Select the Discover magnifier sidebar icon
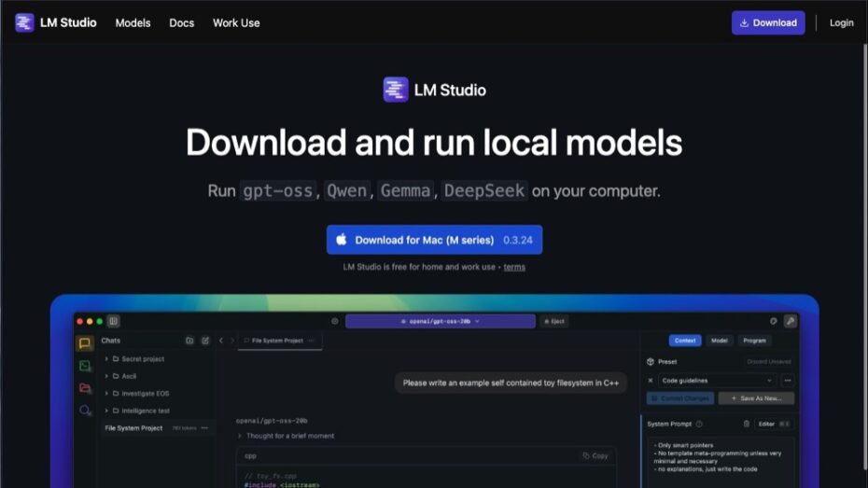This screenshot has height=488, width=868. point(85,410)
